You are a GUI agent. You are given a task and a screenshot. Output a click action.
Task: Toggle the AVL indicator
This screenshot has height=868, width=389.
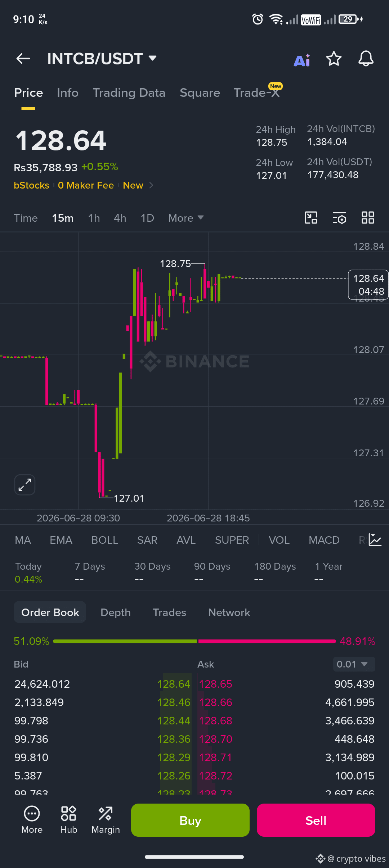186,540
